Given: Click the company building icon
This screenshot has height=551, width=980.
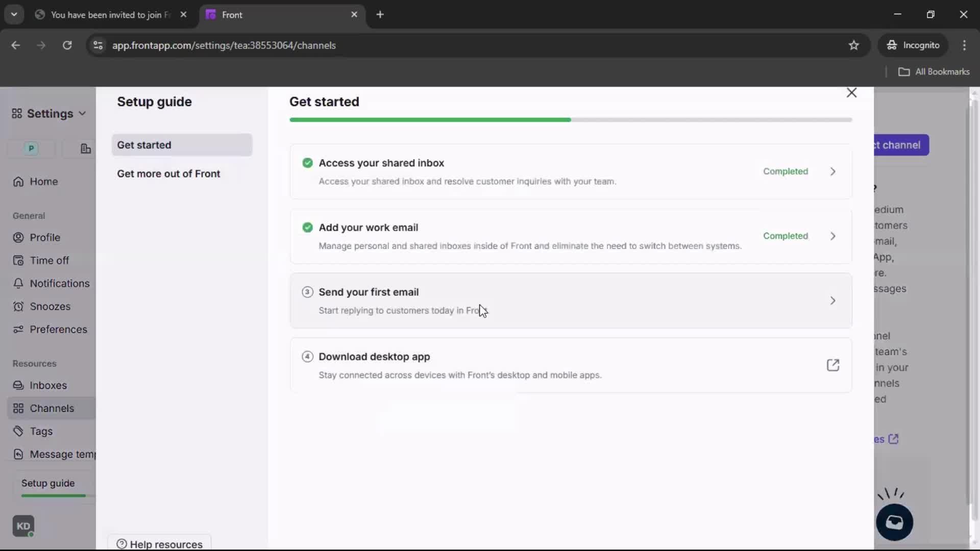Looking at the screenshot, I should pyautogui.click(x=86, y=148).
